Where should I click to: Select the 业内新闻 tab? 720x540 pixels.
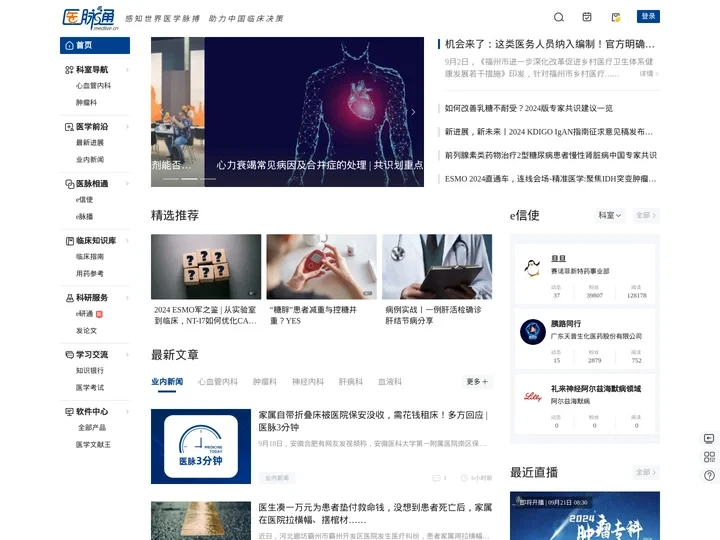pyautogui.click(x=167, y=382)
